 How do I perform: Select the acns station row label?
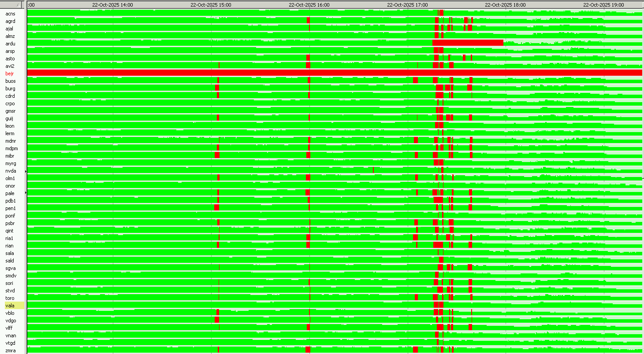click(x=10, y=14)
